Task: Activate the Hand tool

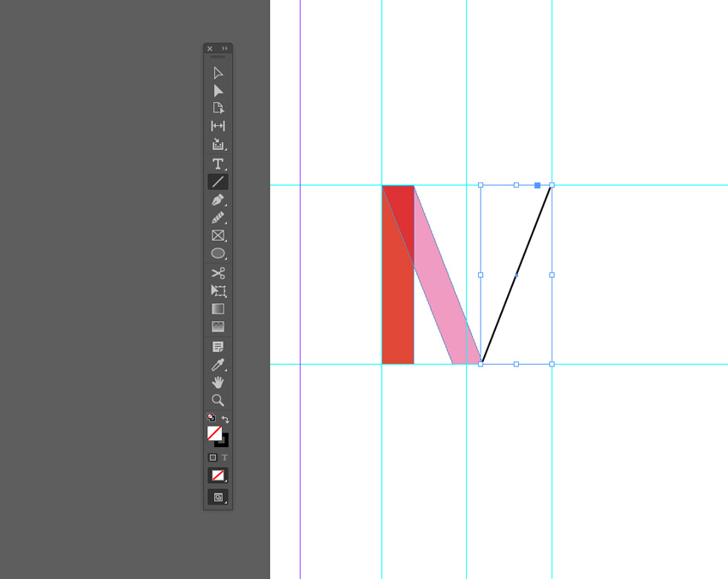Action: pyautogui.click(x=218, y=382)
